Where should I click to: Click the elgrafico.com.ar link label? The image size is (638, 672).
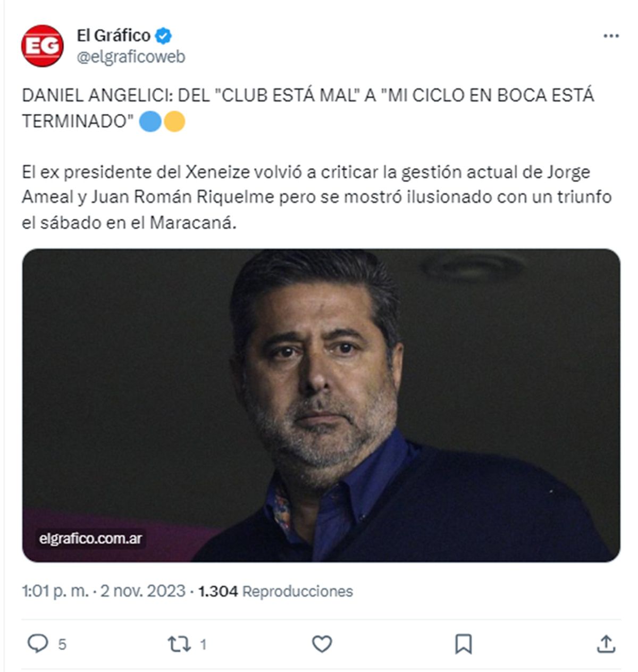90,539
